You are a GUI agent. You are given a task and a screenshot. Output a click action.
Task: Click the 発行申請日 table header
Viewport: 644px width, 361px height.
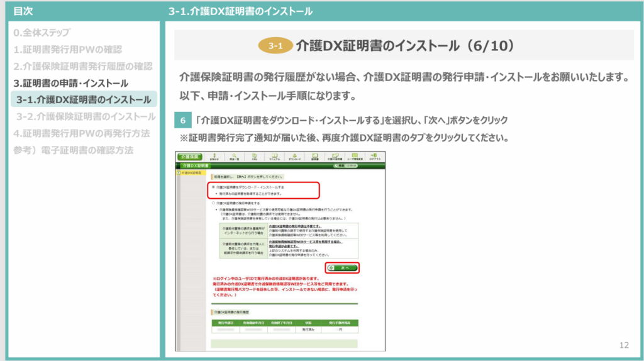pos(226,323)
